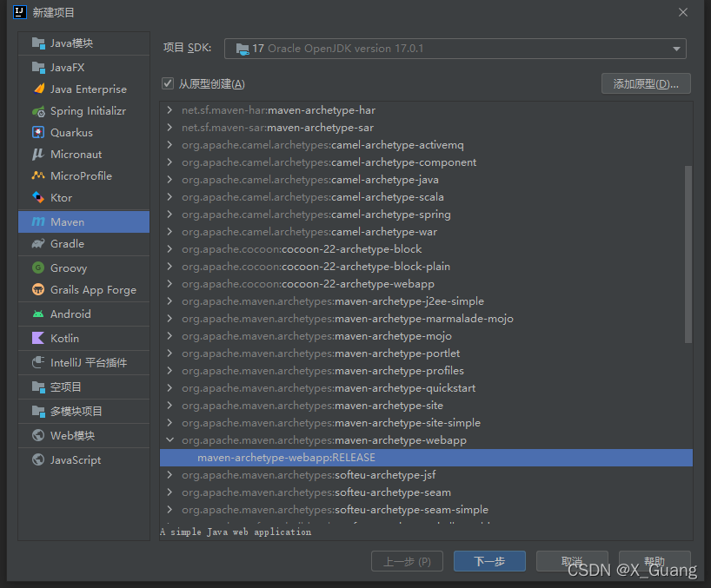The height and width of the screenshot is (588, 711).
Task: Click 上一步 (P) button
Action: click(x=407, y=562)
